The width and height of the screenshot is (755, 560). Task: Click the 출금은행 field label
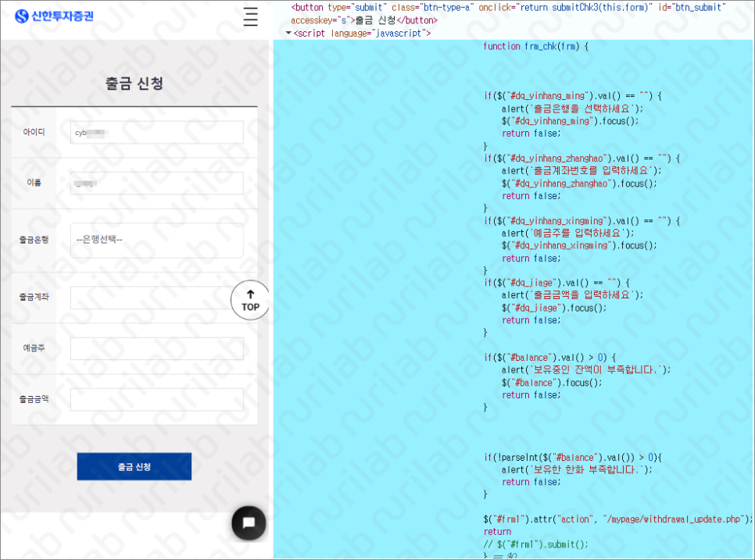(x=34, y=240)
